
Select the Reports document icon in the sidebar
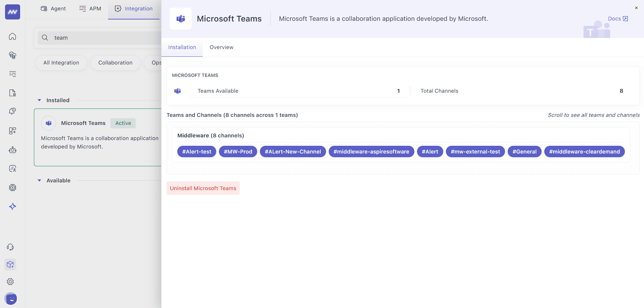[x=12, y=93]
